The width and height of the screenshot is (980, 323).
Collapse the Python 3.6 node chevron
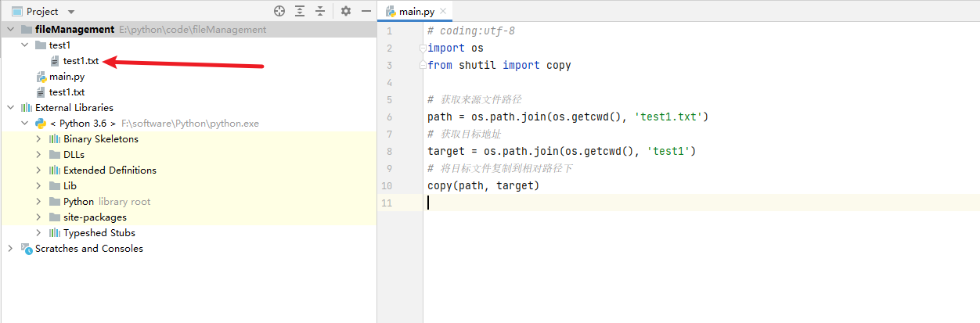point(24,123)
